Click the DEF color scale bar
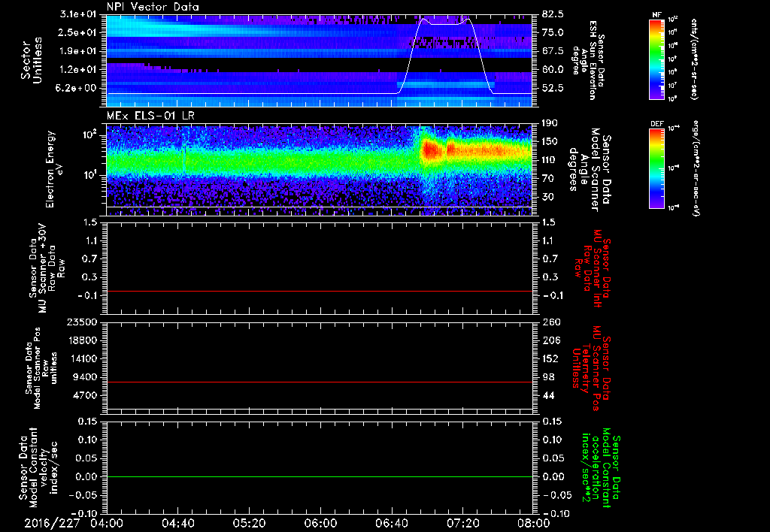The width and height of the screenshot is (770, 532). (x=656, y=168)
